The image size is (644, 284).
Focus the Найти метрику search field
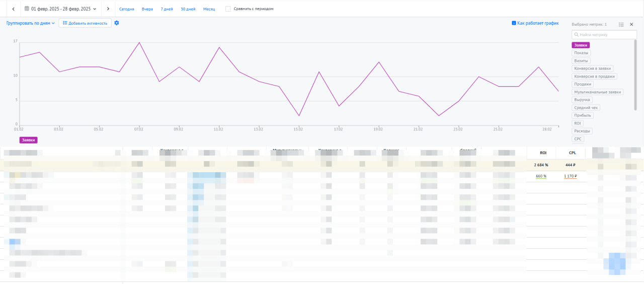point(604,35)
